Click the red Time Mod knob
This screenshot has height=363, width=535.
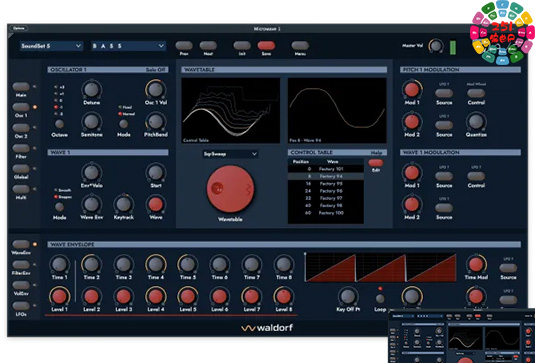pyautogui.click(x=476, y=264)
